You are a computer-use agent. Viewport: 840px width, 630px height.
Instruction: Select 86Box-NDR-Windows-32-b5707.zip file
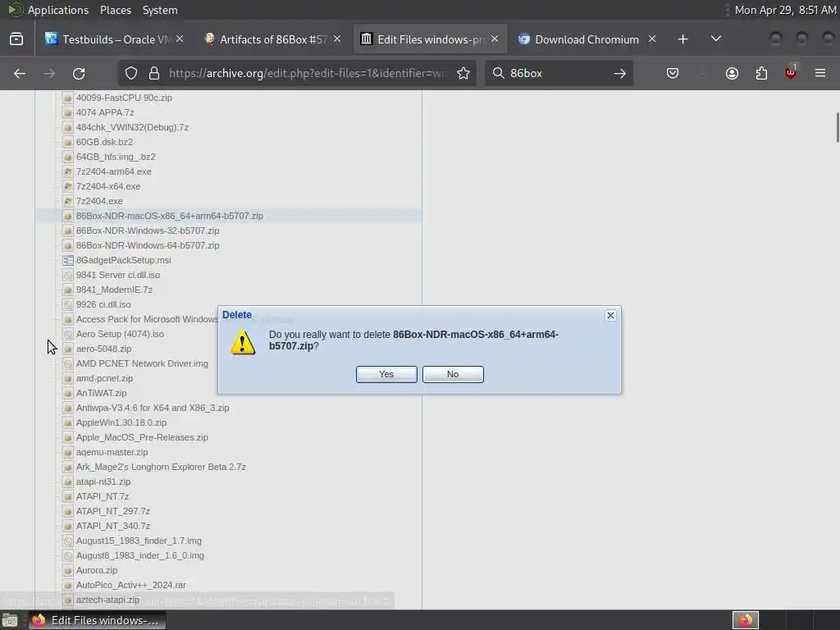(148, 231)
